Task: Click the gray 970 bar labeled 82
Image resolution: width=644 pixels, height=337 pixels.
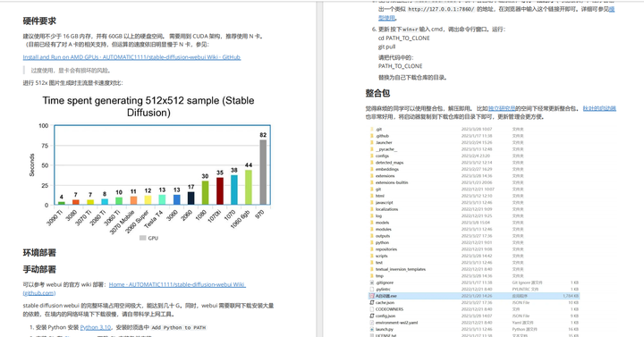Action: coord(263,173)
